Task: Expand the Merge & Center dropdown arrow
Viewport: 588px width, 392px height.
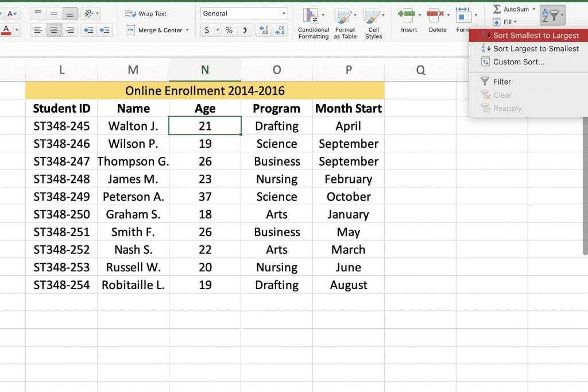Action: [187, 30]
